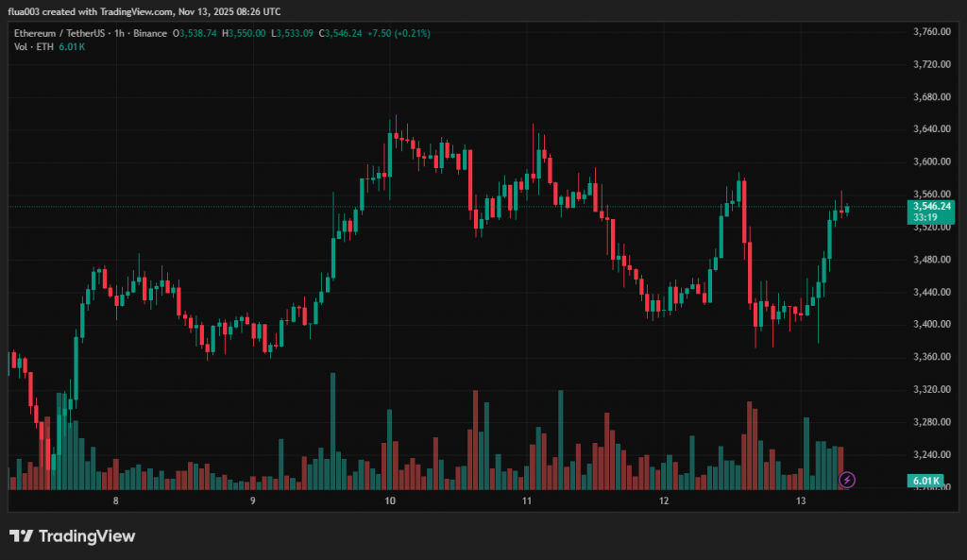
Task: Click the 3,400.00 price axis label
Action: (x=931, y=324)
